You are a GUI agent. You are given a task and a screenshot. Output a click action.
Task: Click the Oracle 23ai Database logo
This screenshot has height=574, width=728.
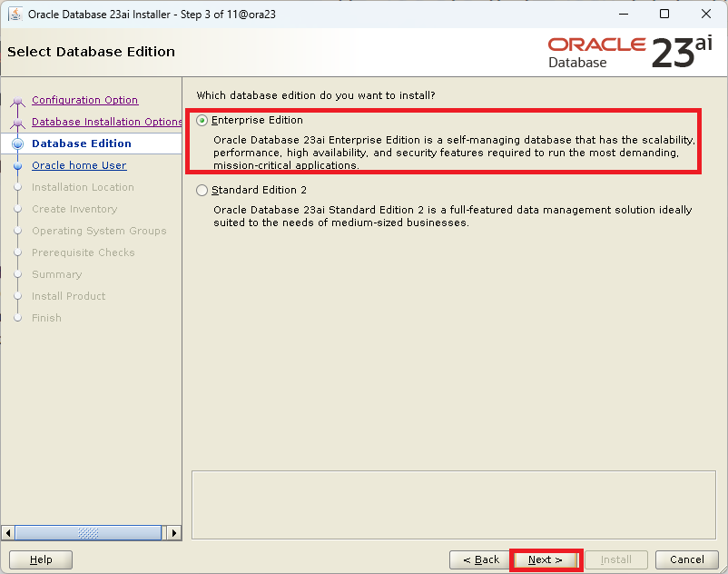[630, 52]
